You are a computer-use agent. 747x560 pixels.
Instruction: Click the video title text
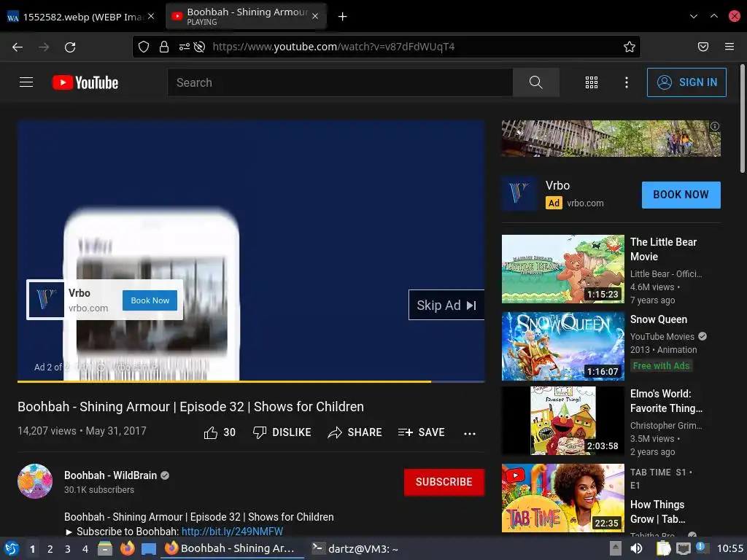[x=190, y=407]
